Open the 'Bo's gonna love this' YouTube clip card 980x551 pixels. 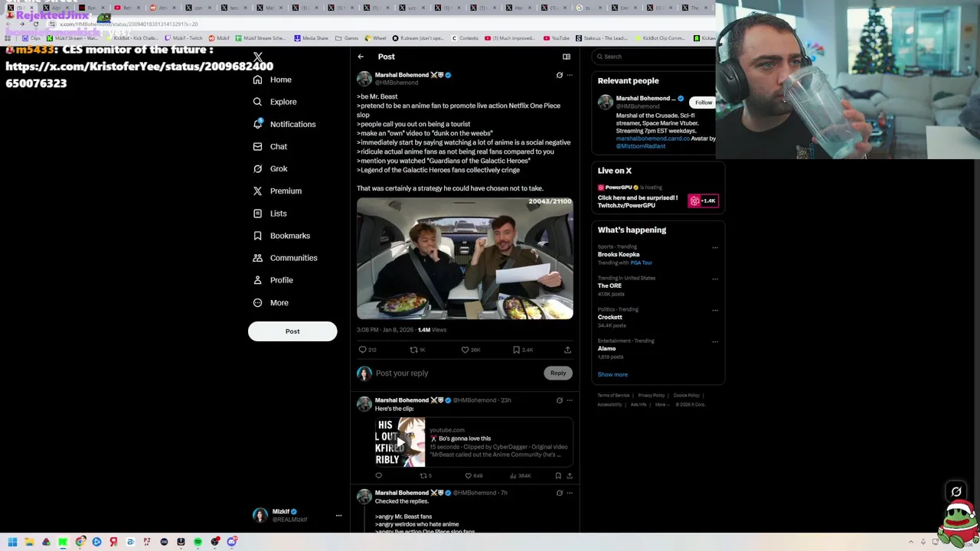click(474, 442)
